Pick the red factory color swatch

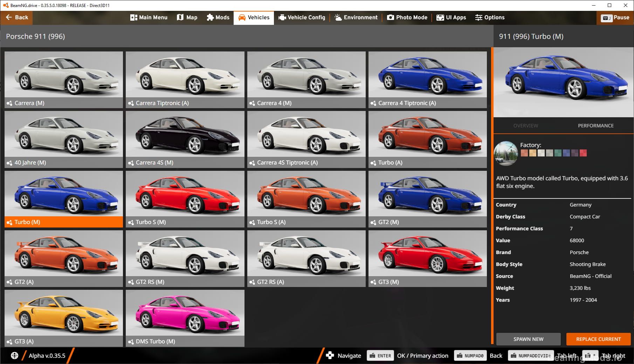[x=583, y=153]
